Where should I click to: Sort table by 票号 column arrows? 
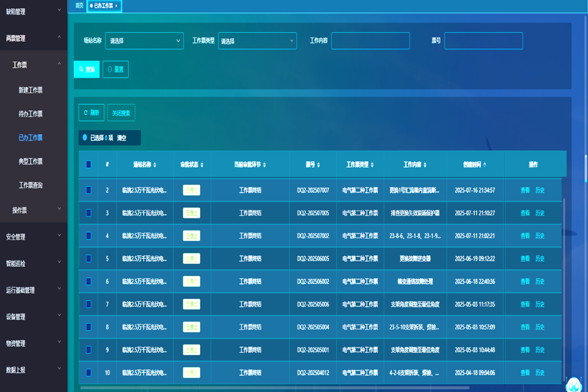[318, 165]
